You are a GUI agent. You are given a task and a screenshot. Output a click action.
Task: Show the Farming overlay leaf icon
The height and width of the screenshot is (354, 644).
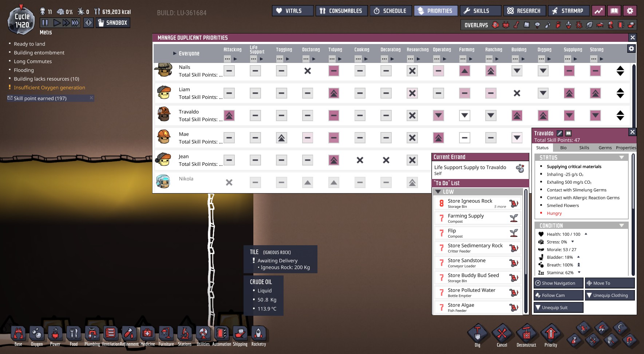pyautogui.click(x=589, y=25)
